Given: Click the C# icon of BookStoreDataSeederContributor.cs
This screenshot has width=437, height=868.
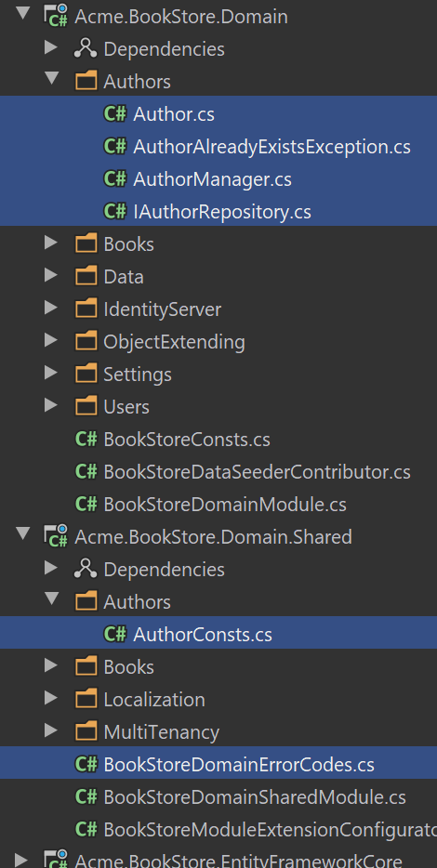Looking at the screenshot, I should coord(86,472).
